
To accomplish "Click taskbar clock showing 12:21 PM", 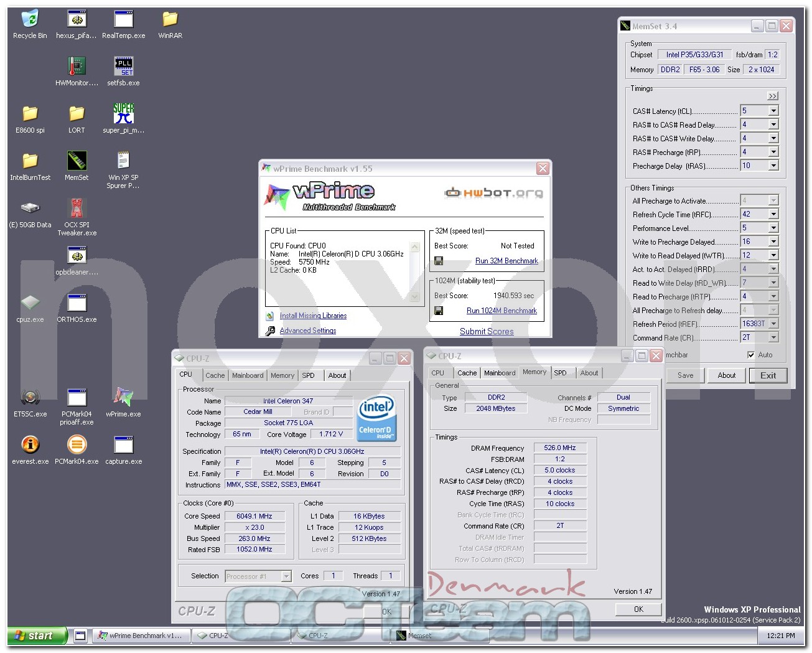I will pos(781,636).
